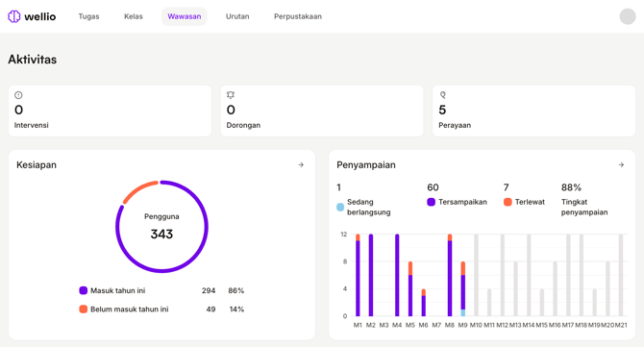This screenshot has width=644, height=347.
Task: Open the Perpustakaan tab
Action: point(298,16)
